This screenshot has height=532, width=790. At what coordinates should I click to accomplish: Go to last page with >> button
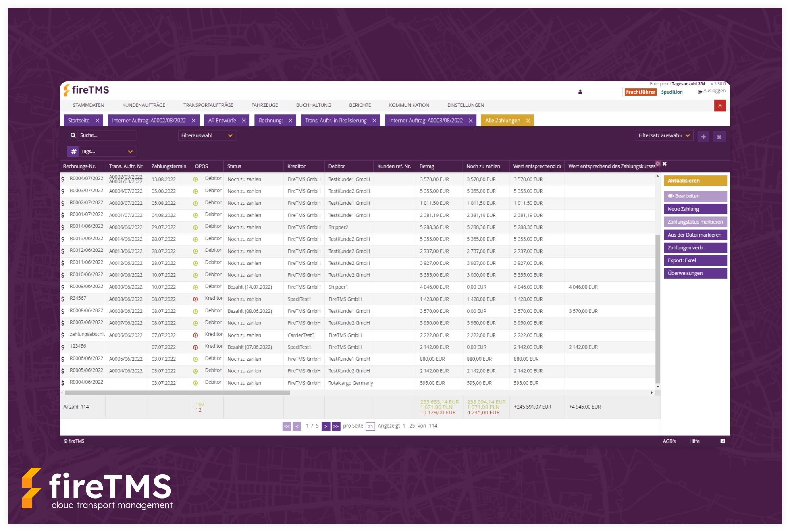(x=336, y=426)
